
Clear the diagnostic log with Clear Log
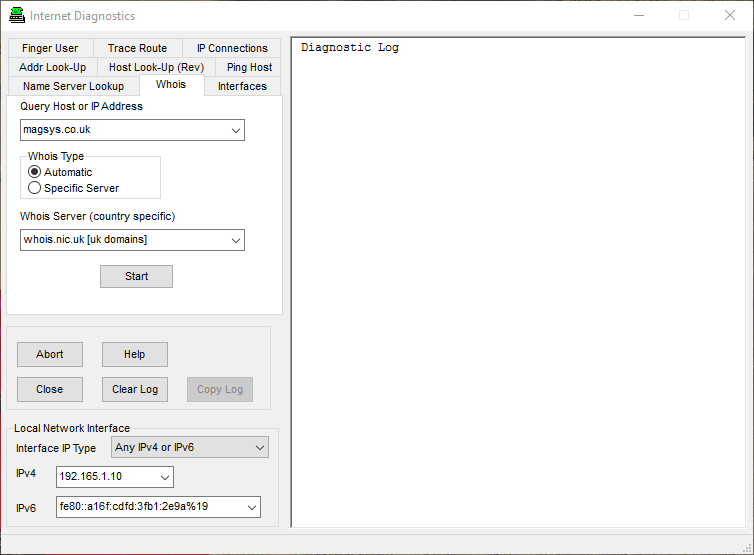135,390
